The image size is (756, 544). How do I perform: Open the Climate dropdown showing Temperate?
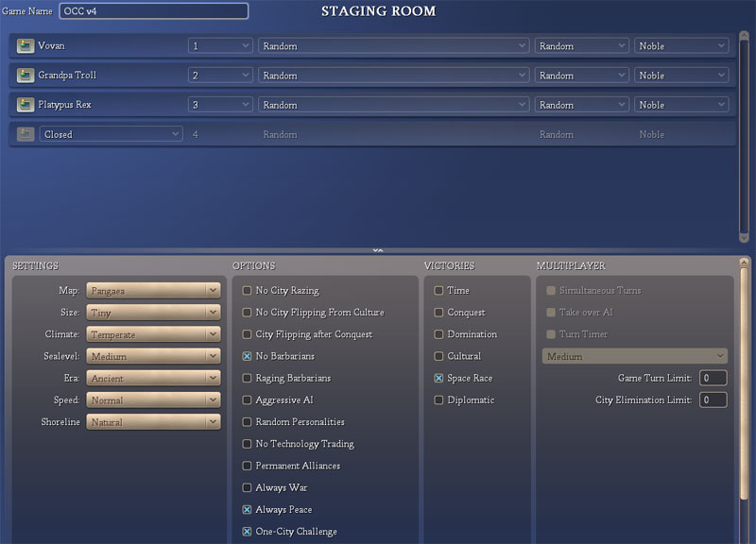pos(153,334)
